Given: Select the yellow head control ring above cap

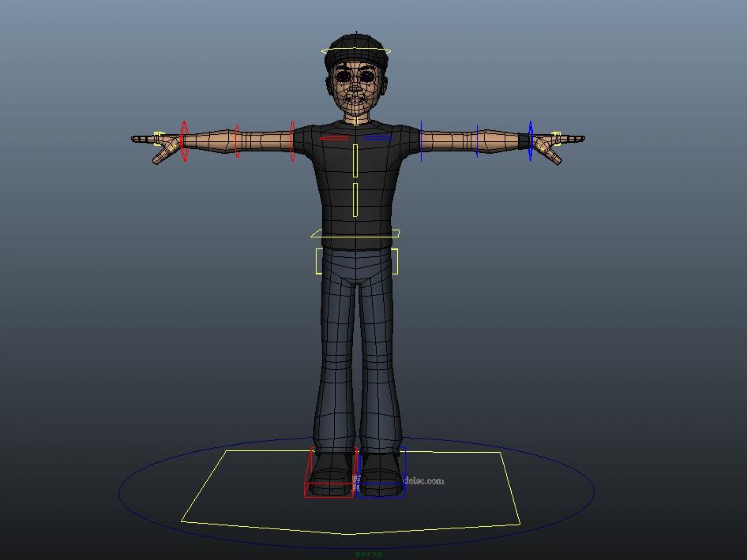Looking at the screenshot, I should pyautogui.click(x=356, y=51).
